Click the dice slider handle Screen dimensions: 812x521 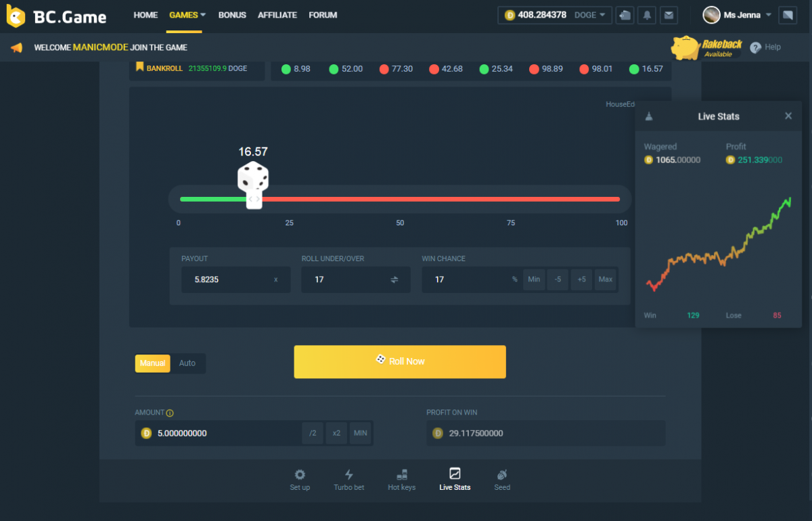[254, 199]
